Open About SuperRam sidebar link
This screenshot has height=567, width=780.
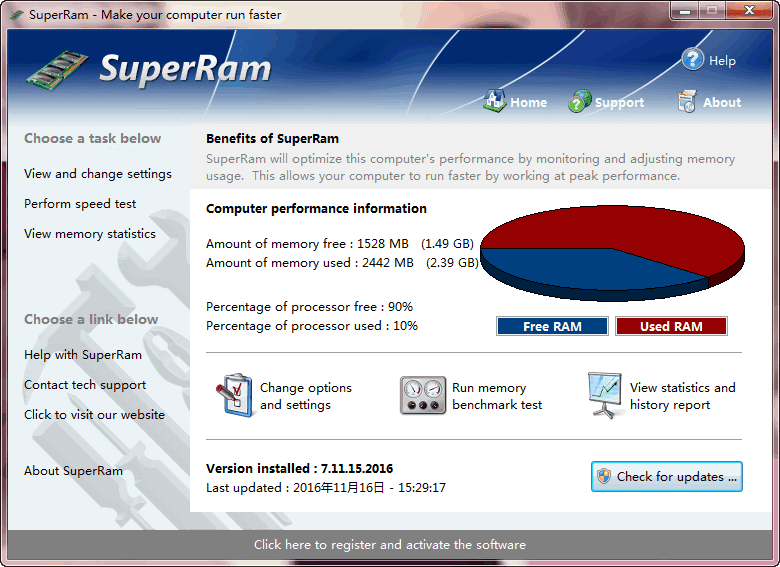73,471
